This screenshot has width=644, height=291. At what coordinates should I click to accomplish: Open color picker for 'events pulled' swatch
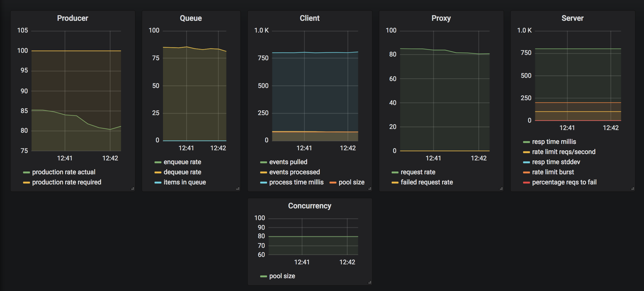click(x=264, y=162)
